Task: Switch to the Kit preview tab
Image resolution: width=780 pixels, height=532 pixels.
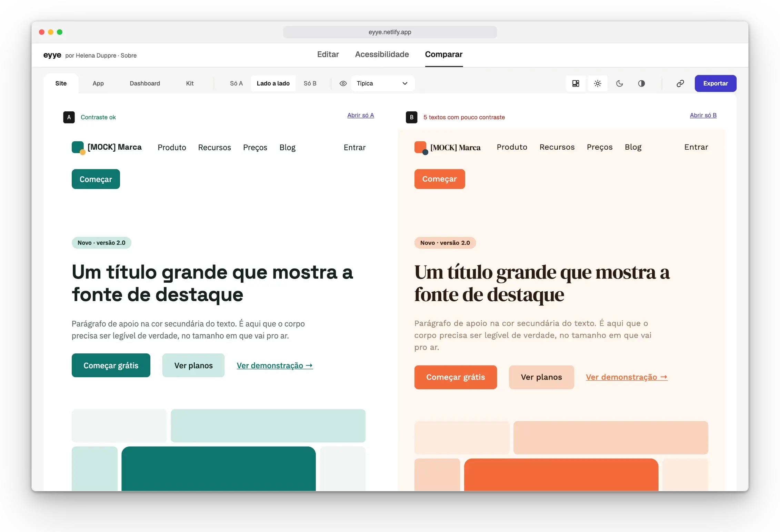Action: (190, 83)
